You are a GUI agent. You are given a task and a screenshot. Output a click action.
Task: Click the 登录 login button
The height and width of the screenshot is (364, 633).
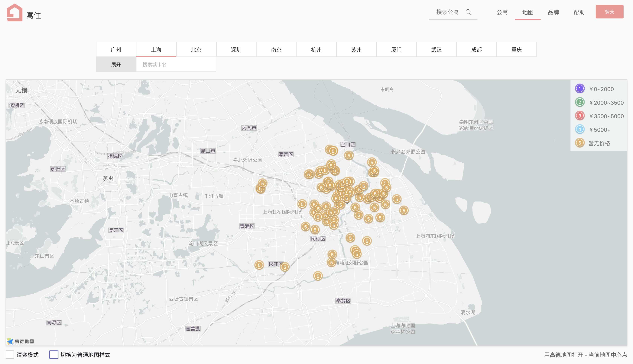pyautogui.click(x=609, y=12)
